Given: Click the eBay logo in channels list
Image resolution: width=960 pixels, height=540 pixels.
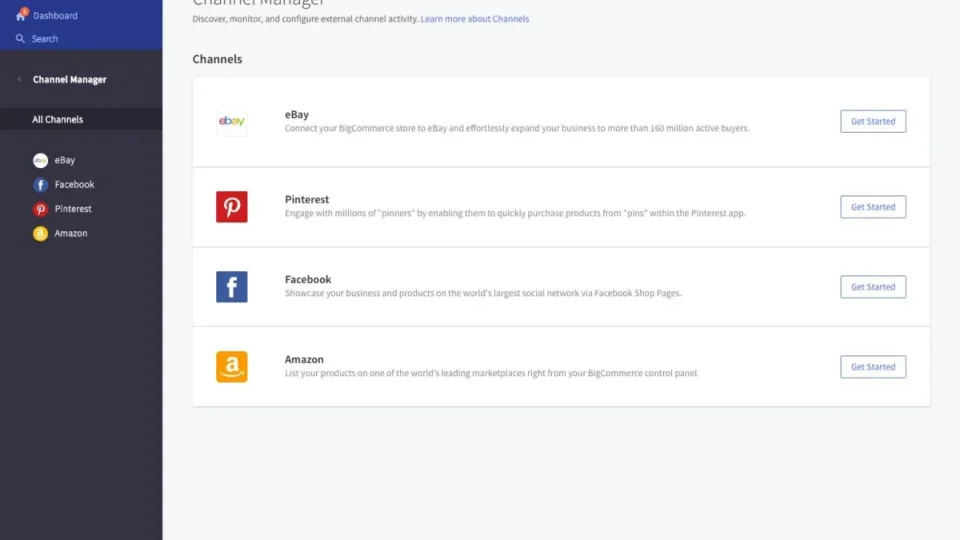Looking at the screenshot, I should (x=232, y=122).
